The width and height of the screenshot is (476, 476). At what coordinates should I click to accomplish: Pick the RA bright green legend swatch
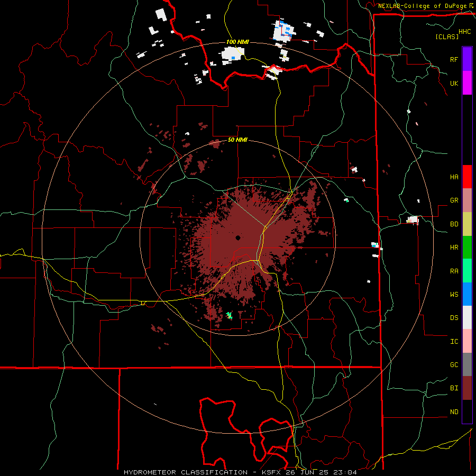[x=467, y=271]
